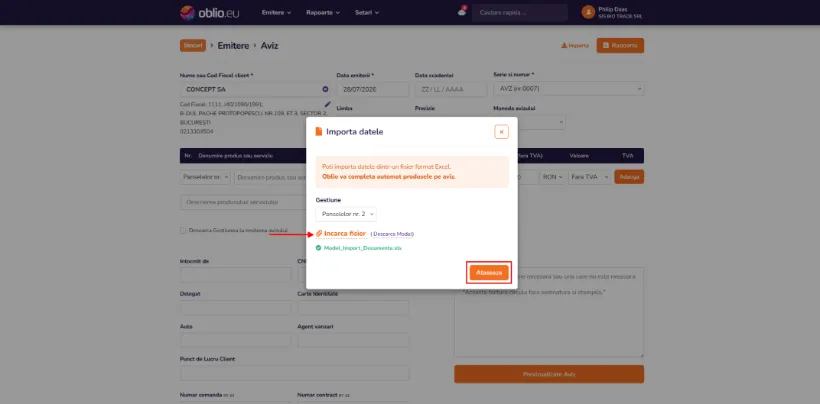The width and height of the screenshot is (820, 404).
Task: Click the Ataseaza button
Action: point(489,273)
